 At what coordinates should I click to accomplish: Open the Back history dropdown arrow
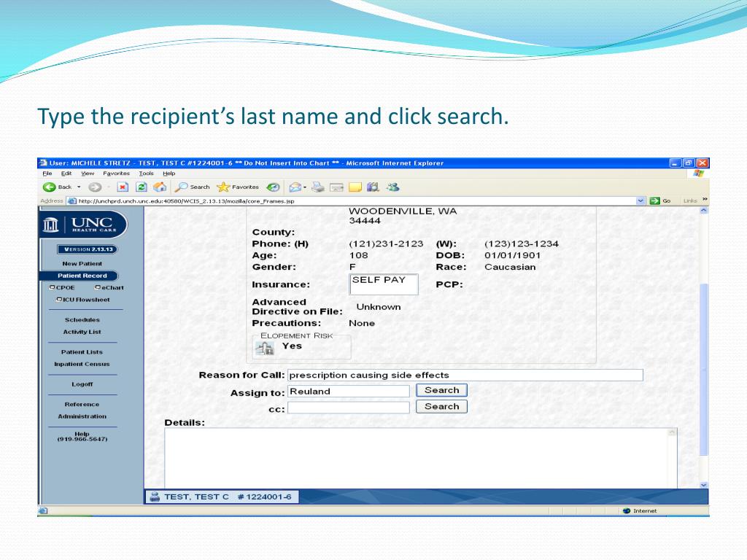[x=79, y=187]
